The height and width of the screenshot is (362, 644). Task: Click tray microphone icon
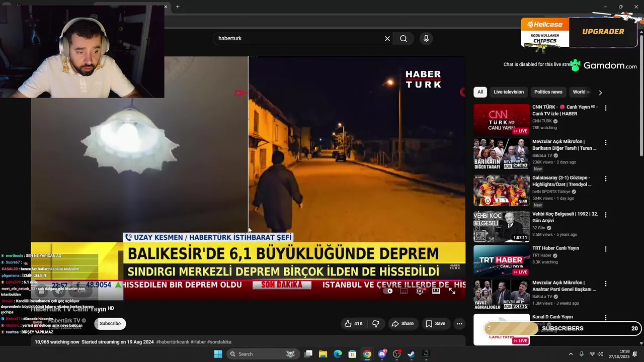[x=582, y=354]
